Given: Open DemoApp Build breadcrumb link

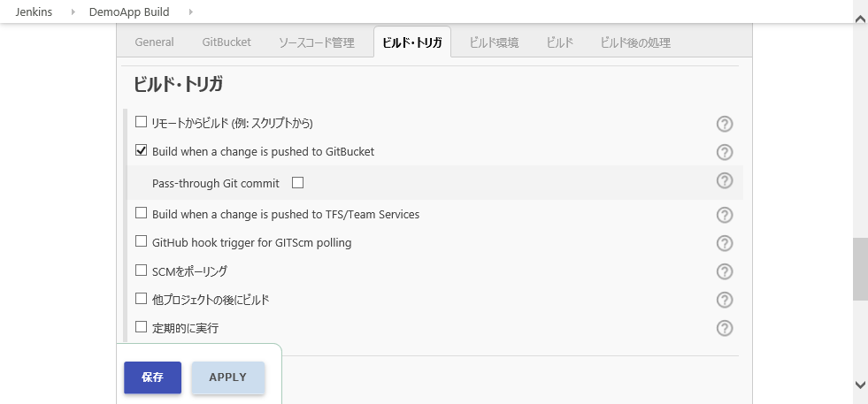Looking at the screenshot, I should click(129, 11).
